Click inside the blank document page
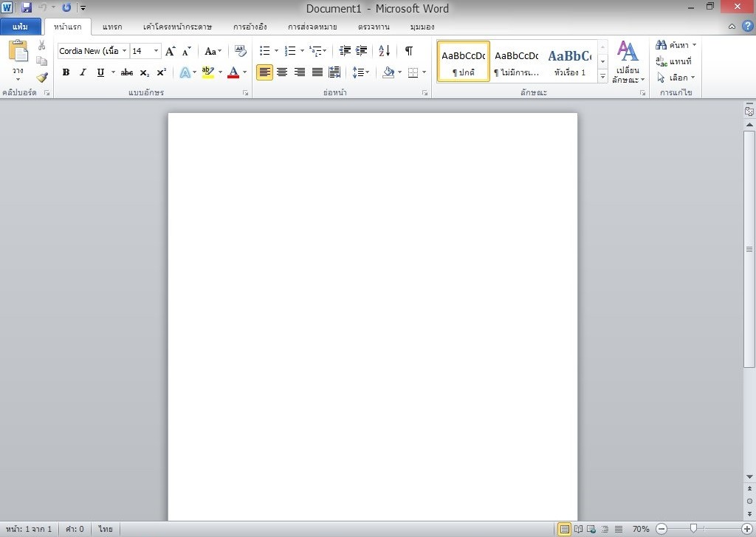Image resolution: width=756 pixels, height=537 pixels. pyautogui.click(x=373, y=316)
